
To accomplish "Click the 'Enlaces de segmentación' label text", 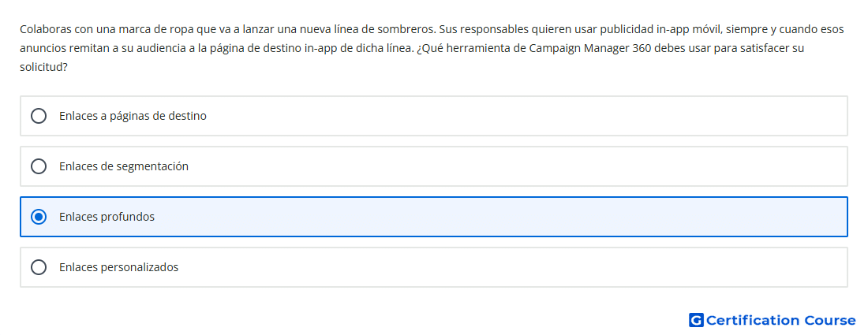I will (x=124, y=166).
